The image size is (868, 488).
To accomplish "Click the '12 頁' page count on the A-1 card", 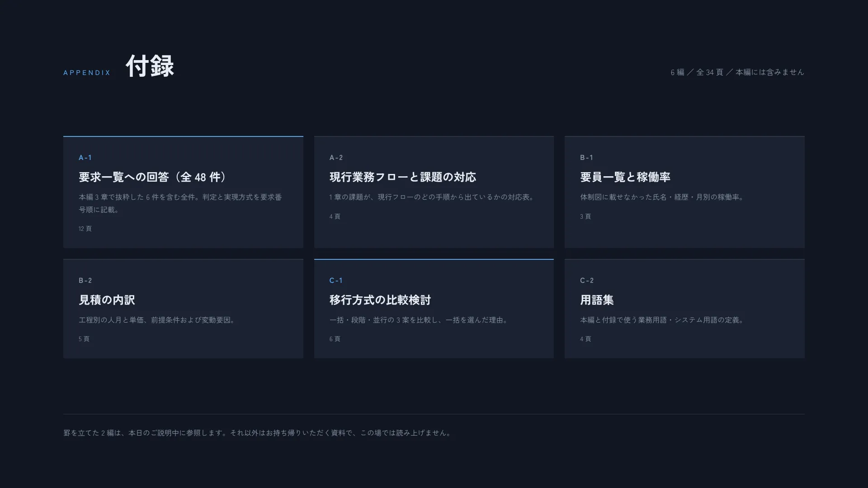I will (85, 229).
